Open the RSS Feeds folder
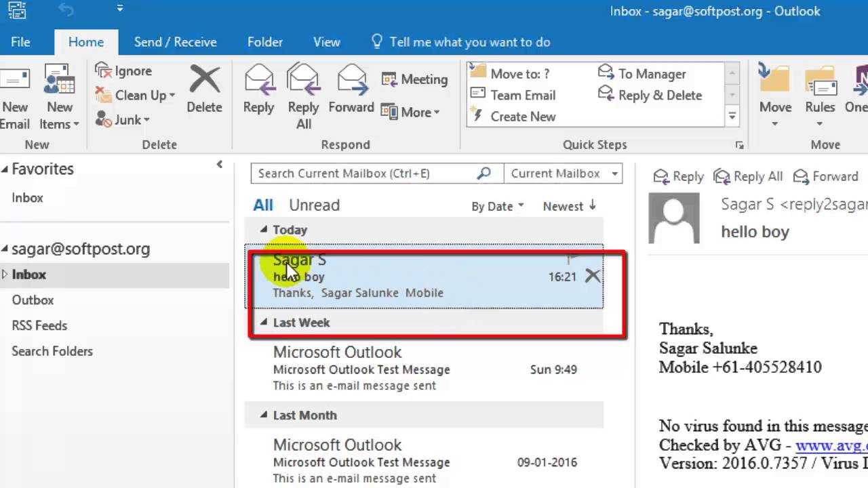Viewport: 868px width, 488px height. point(39,326)
